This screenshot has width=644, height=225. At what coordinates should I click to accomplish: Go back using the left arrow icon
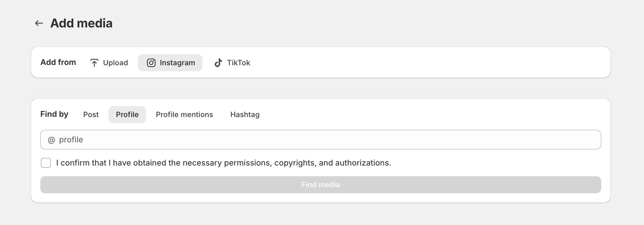[39, 23]
